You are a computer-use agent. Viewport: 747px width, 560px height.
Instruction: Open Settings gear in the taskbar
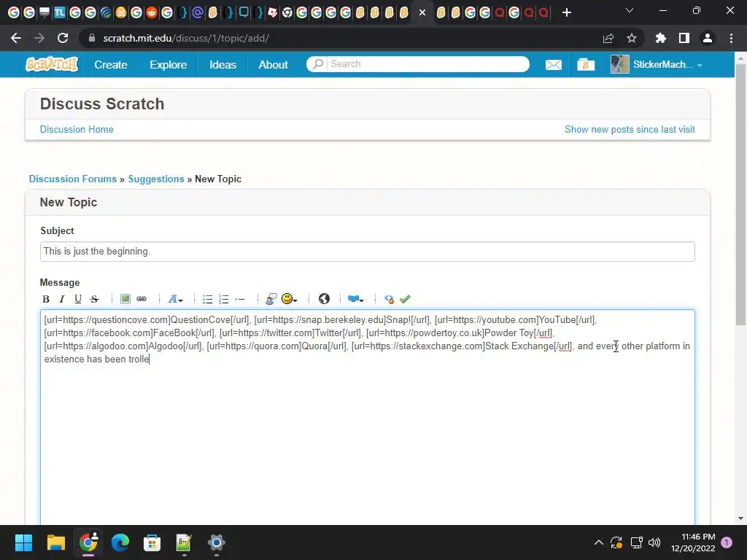click(216, 542)
